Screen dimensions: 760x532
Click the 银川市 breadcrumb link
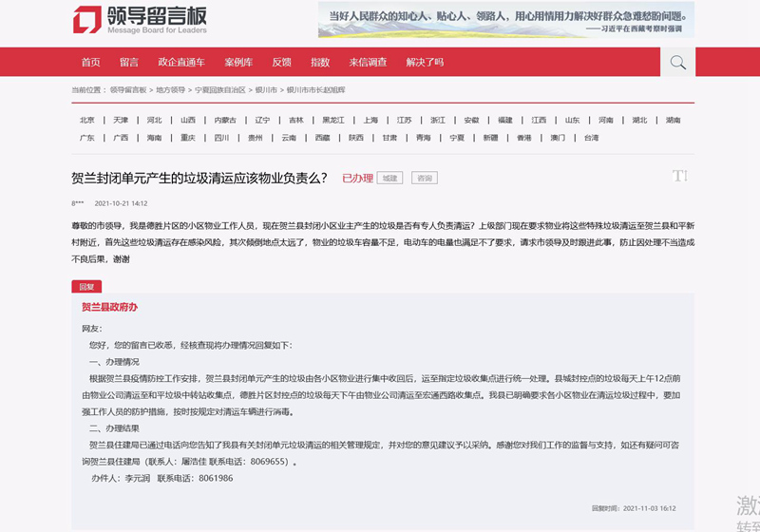point(266,89)
